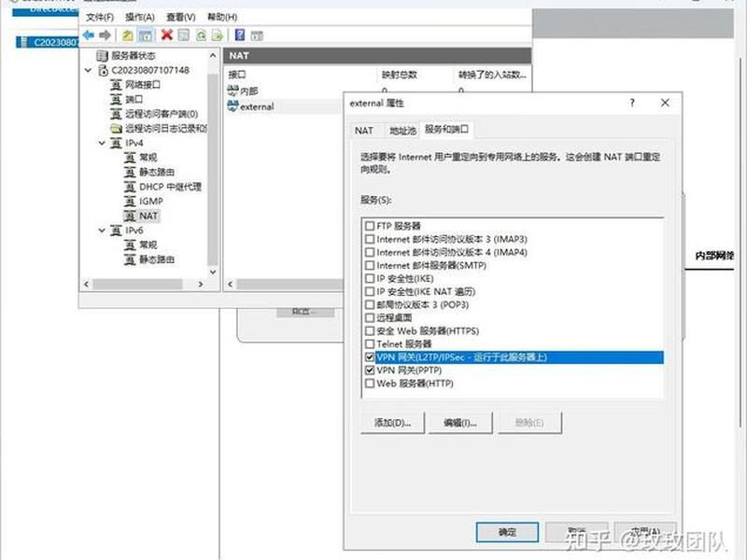This screenshot has height=560, width=747.
Task: Collapse the IPv6 tree branch
Action: [102, 231]
